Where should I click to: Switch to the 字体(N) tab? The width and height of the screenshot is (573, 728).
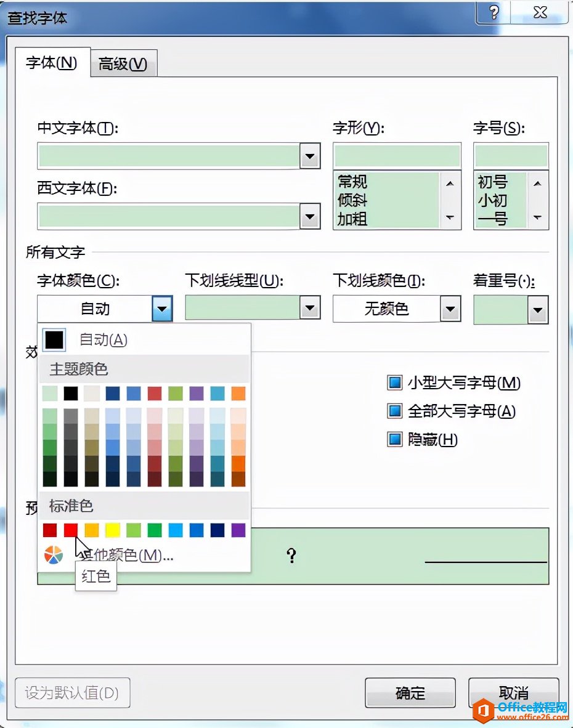point(52,63)
